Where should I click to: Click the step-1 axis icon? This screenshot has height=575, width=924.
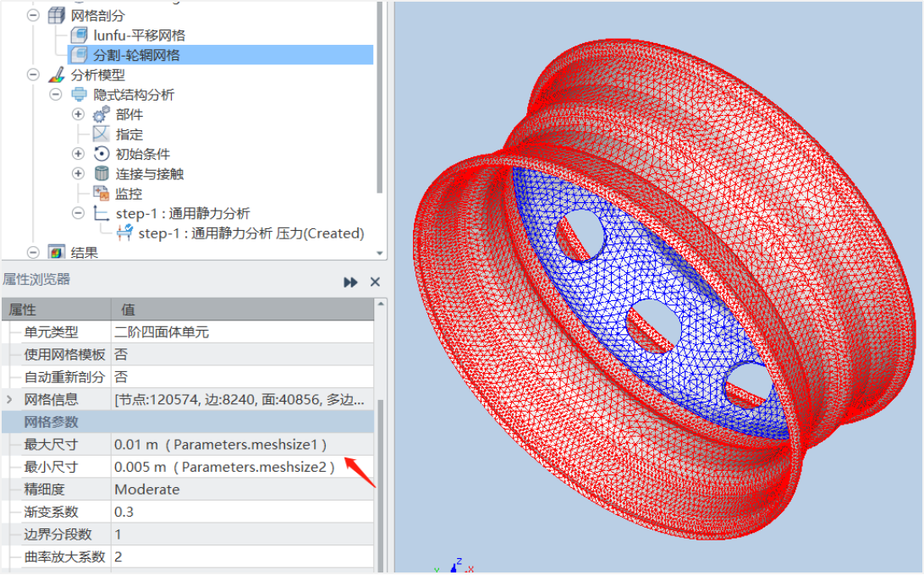click(102, 213)
